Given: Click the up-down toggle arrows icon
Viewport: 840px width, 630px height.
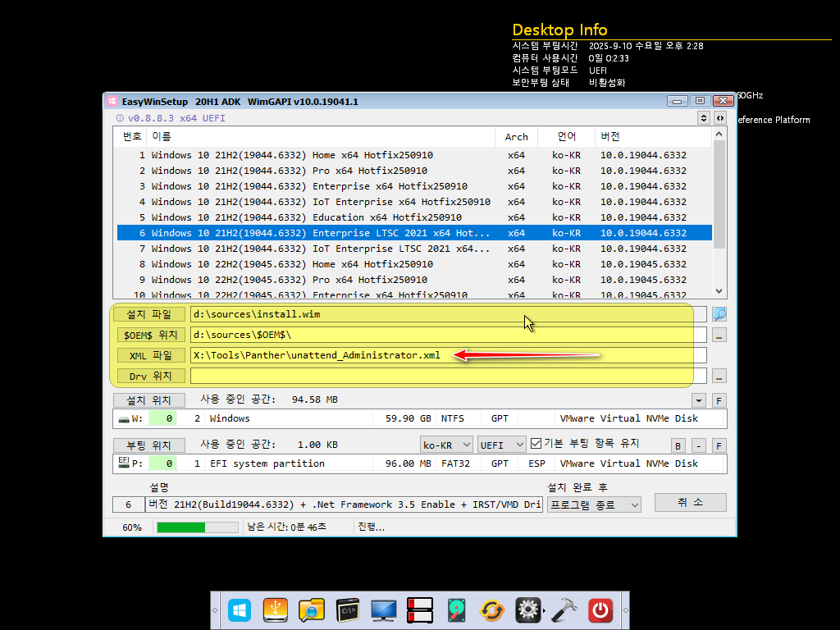Looking at the screenshot, I should click(x=703, y=118).
